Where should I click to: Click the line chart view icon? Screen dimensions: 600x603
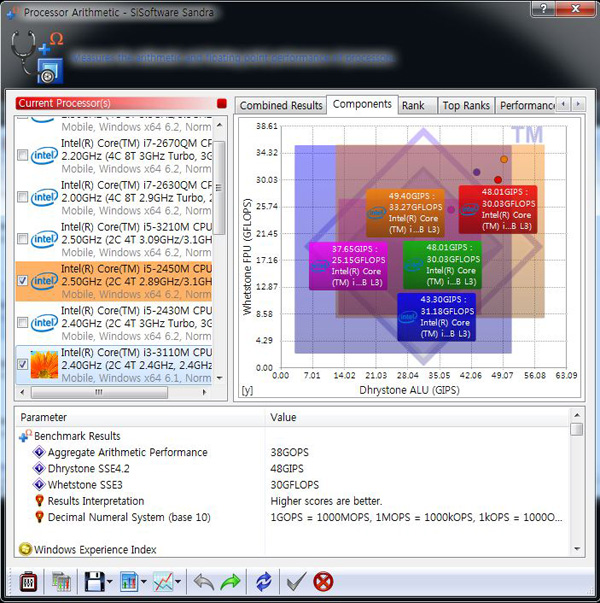point(161,582)
